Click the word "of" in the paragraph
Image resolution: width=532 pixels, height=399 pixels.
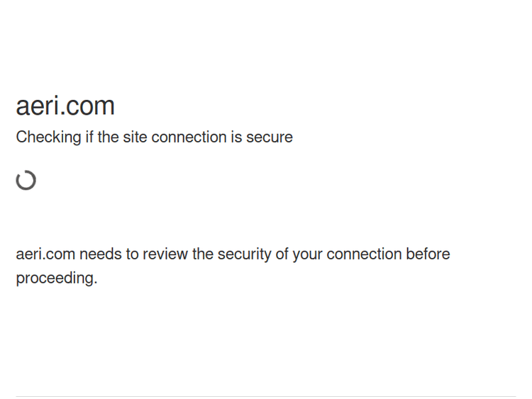click(x=283, y=254)
